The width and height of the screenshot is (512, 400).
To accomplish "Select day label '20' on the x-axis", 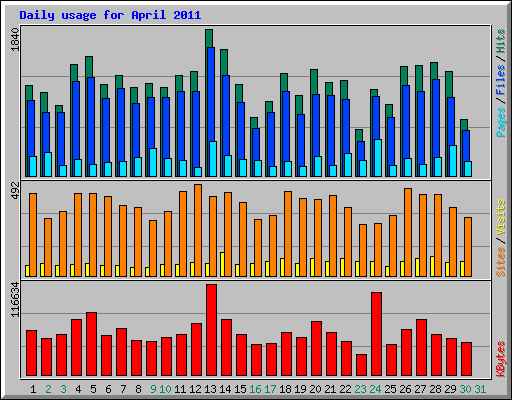I will 315,389.
